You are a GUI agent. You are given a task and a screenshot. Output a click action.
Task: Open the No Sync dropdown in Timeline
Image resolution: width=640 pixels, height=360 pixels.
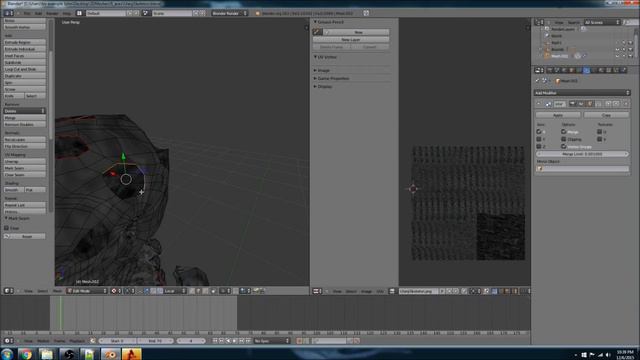tap(271, 341)
